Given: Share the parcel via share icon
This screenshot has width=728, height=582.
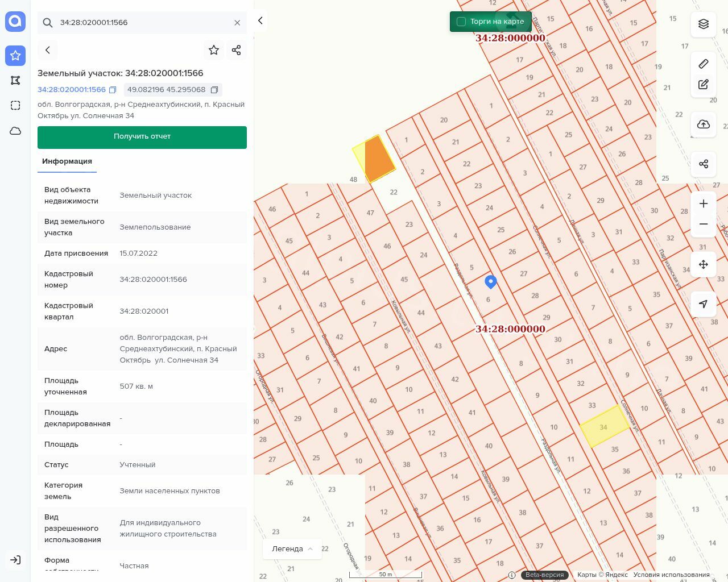Looking at the screenshot, I should coord(237,50).
